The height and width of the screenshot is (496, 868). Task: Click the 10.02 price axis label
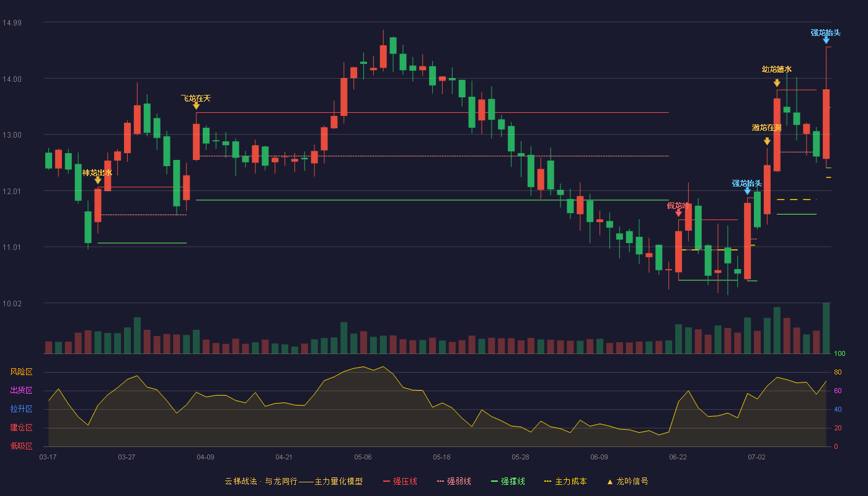(x=12, y=303)
